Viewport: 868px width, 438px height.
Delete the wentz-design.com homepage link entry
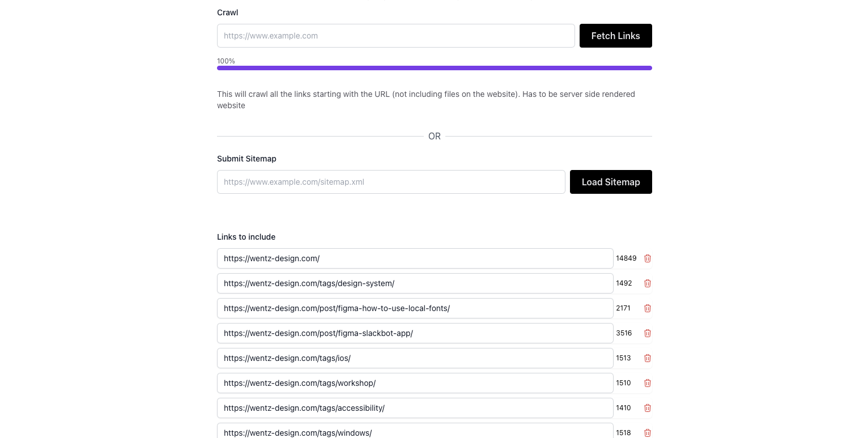(648, 258)
